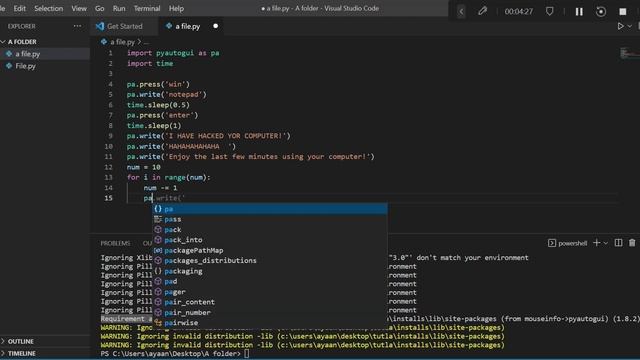Click 'import pyautogui as pa' code line
Screen dimensions: 640x360
point(173,53)
